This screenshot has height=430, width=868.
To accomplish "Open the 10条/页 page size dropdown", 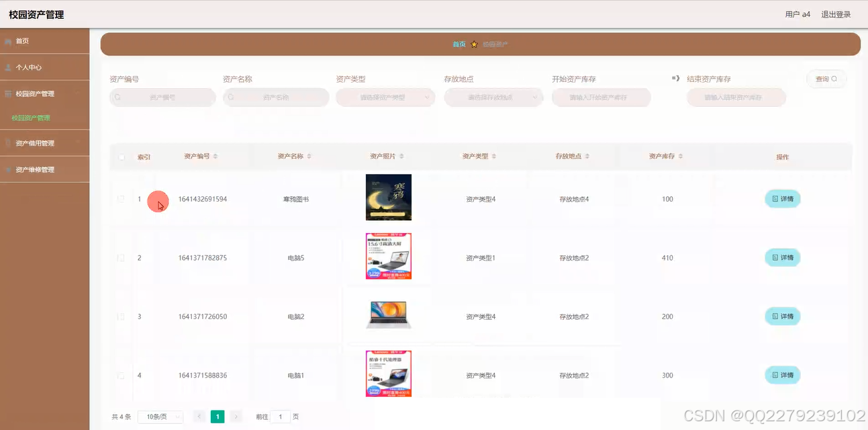I will (160, 417).
